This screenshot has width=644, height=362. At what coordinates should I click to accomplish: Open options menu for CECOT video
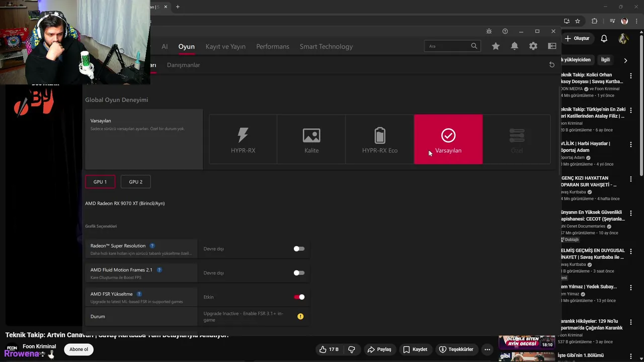pyautogui.click(x=631, y=213)
